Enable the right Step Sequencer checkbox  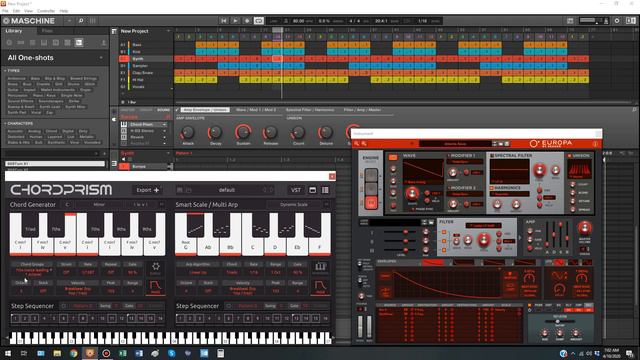229,306
